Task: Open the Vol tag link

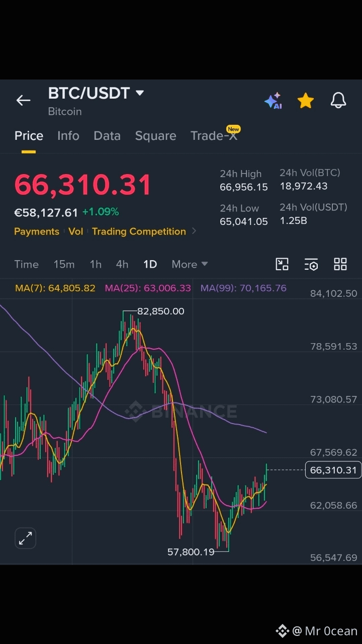Action: point(76,231)
